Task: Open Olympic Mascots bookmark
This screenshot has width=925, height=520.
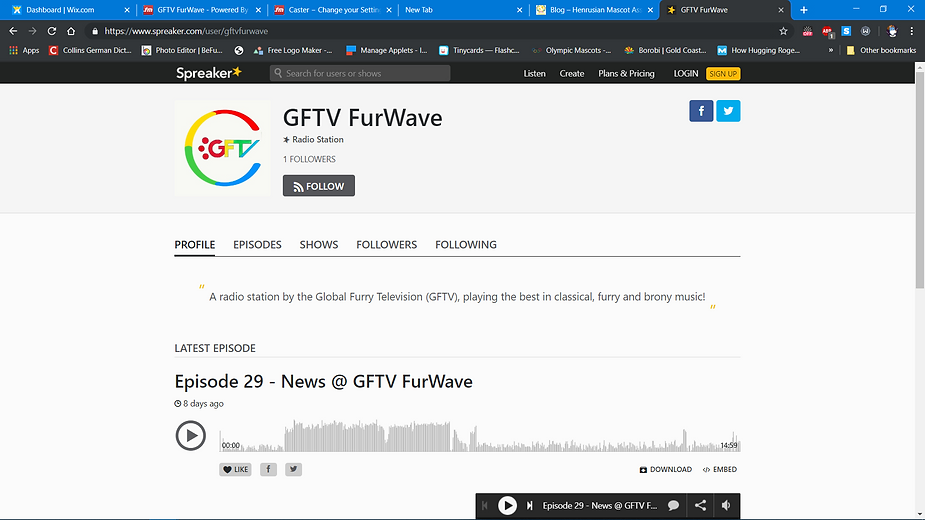Action: coord(572,50)
